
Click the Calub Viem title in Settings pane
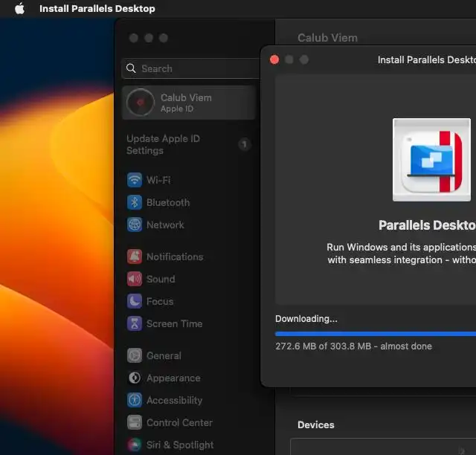coord(327,38)
